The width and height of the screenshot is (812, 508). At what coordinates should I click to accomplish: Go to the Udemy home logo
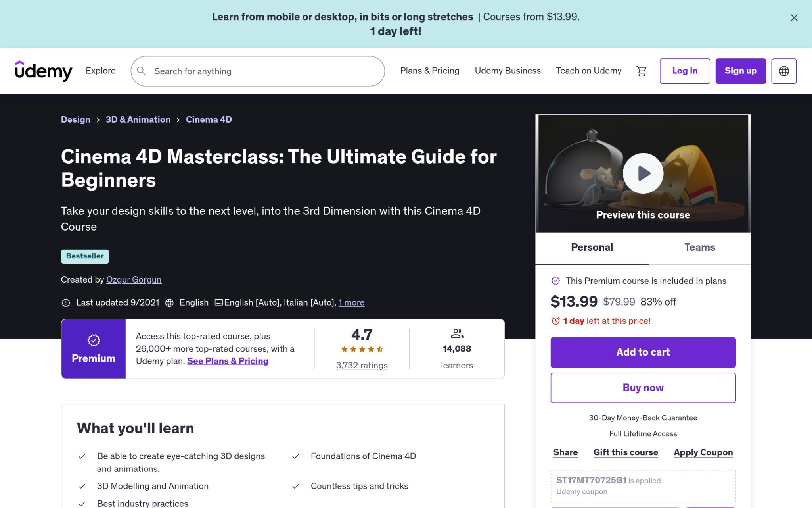[44, 71]
